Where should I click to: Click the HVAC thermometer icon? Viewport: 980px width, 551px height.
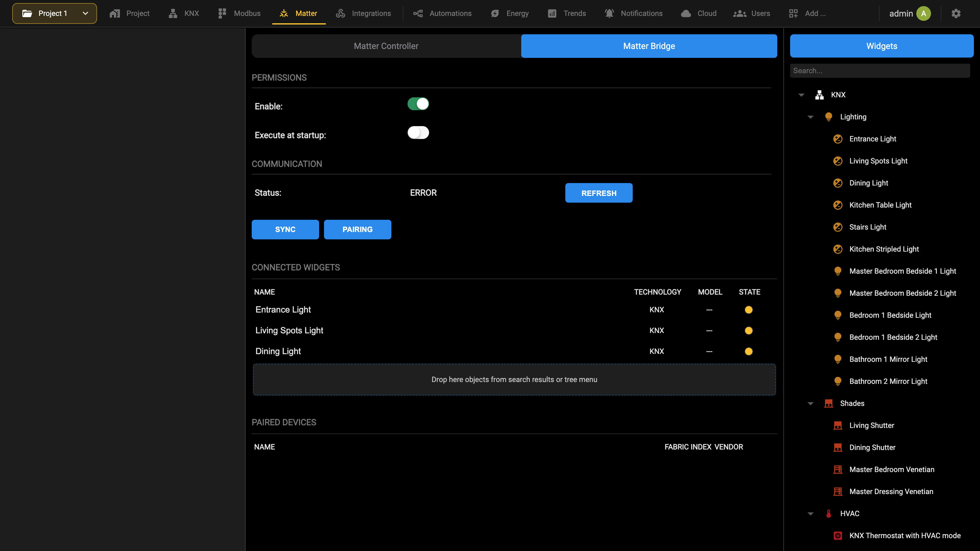point(829,514)
